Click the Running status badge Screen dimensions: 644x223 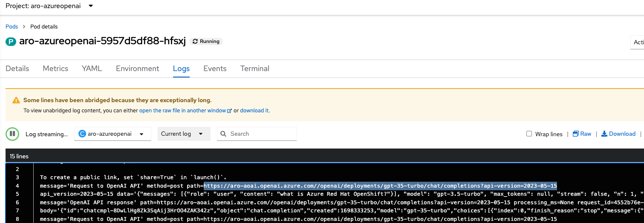click(206, 41)
